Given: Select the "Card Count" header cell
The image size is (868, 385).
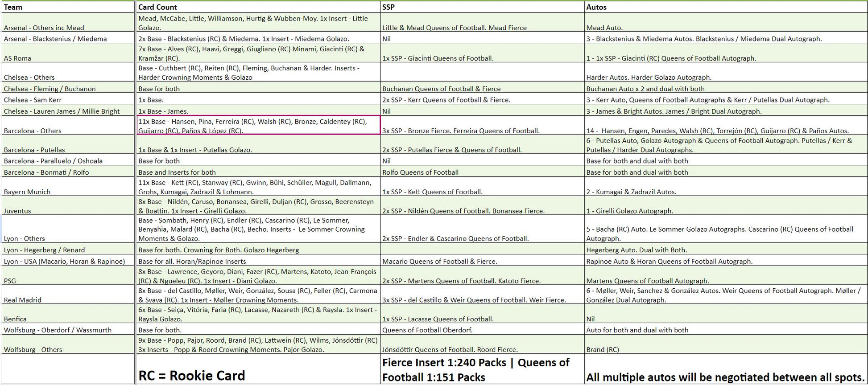Looking at the screenshot, I should [257, 7].
